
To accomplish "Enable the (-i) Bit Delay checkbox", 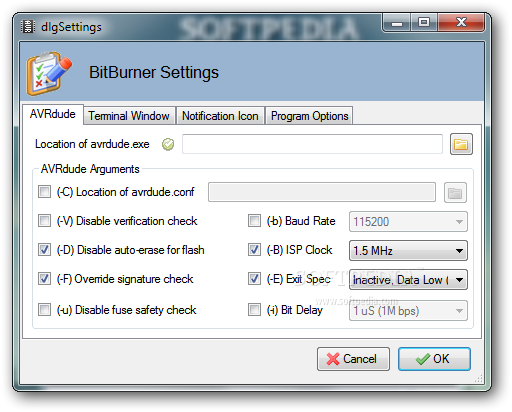I will [x=254, y=310].
